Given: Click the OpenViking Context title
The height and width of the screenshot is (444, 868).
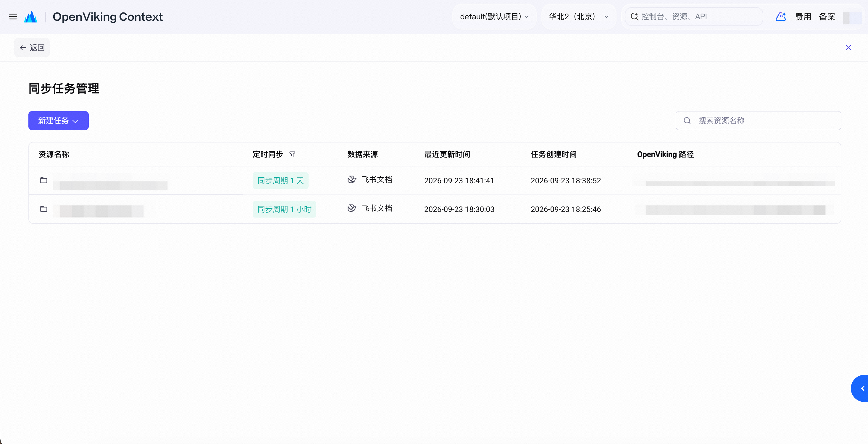Looking at the screenshot, I should tap(107, 17).
